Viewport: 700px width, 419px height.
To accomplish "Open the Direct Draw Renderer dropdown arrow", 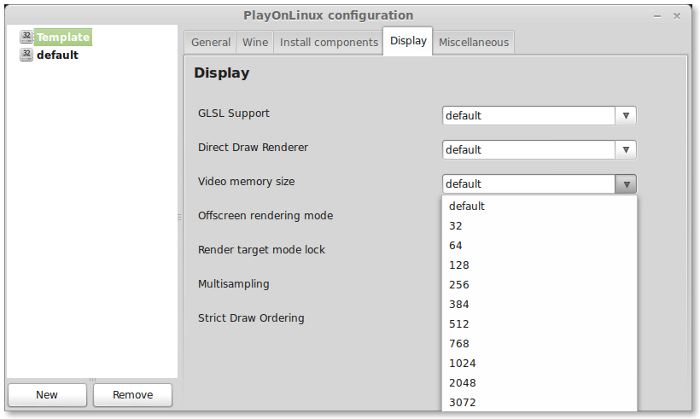I will pyautogui.click(x=626, y=150).
